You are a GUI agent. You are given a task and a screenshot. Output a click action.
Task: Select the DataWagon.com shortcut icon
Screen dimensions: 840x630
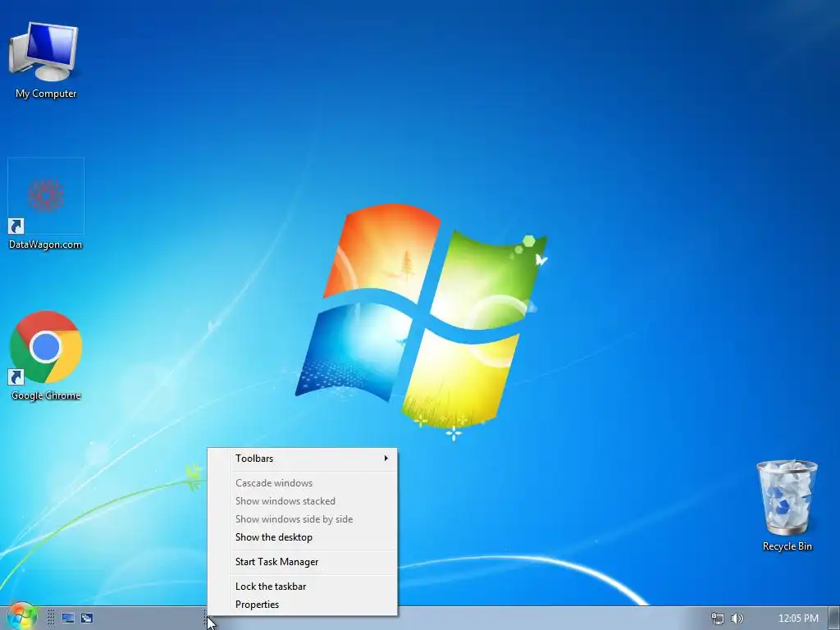point(46,196)
